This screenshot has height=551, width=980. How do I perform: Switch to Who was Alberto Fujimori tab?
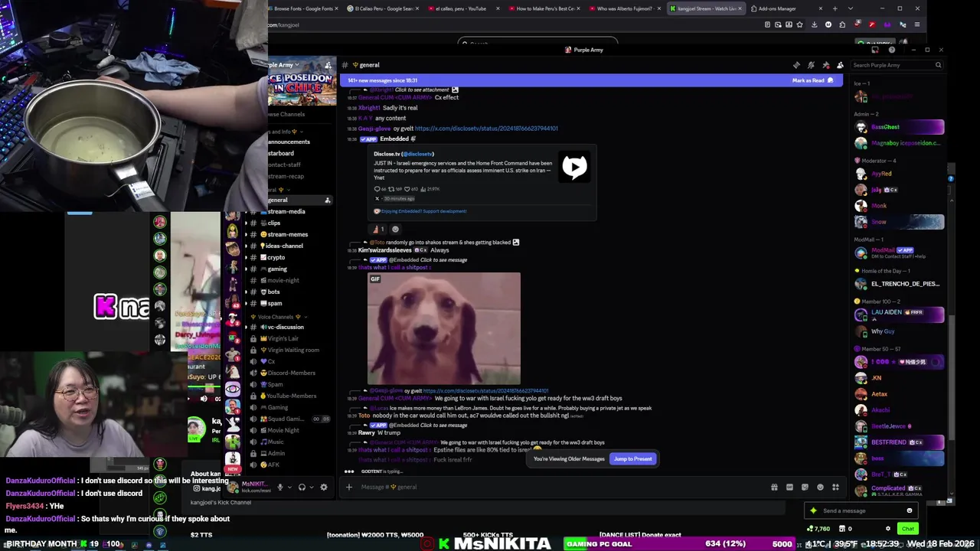point(626,8)
